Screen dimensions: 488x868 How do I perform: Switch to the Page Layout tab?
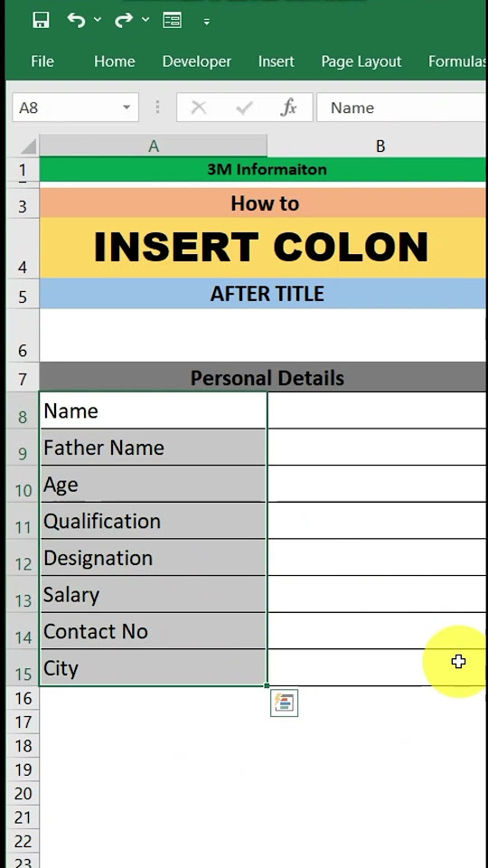(x=361, y=61)
